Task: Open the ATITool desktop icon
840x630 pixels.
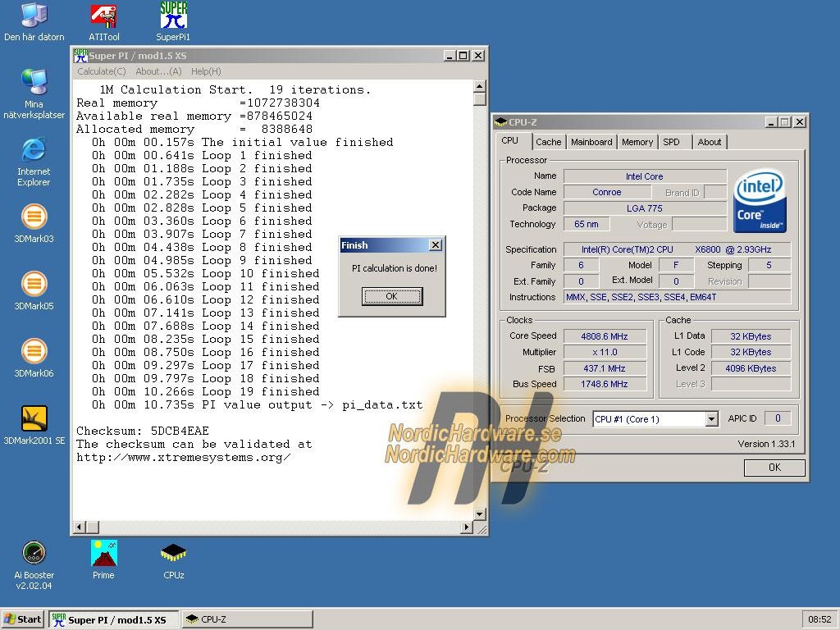Action: point(103,17)
